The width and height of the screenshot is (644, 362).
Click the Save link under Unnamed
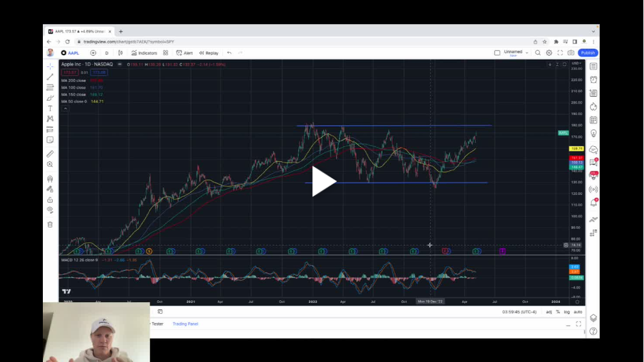pyautogui.click(x=513, y=55)
